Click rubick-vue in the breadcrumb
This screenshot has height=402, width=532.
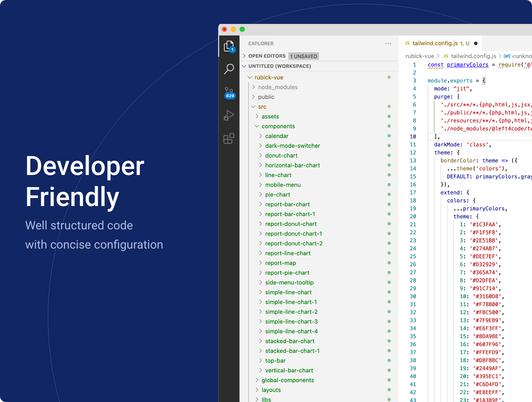coord(420,56)
